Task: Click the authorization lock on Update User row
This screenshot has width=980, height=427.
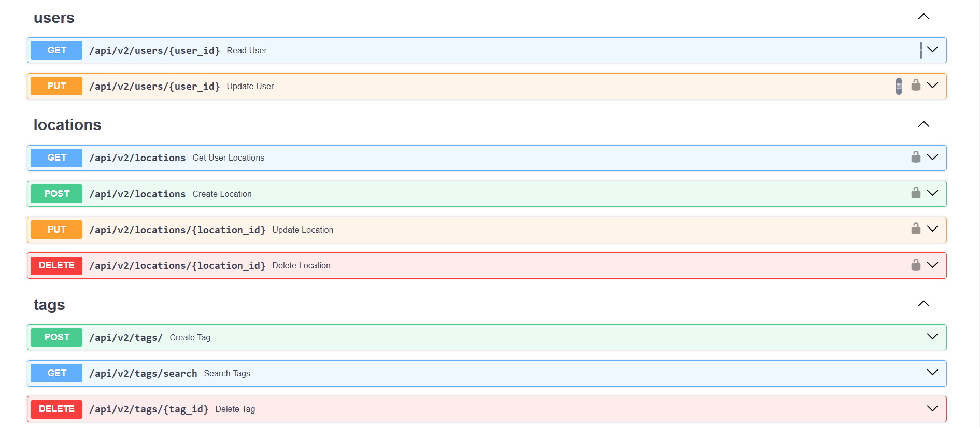Action: pyautogui.click(x=916, y=85)
